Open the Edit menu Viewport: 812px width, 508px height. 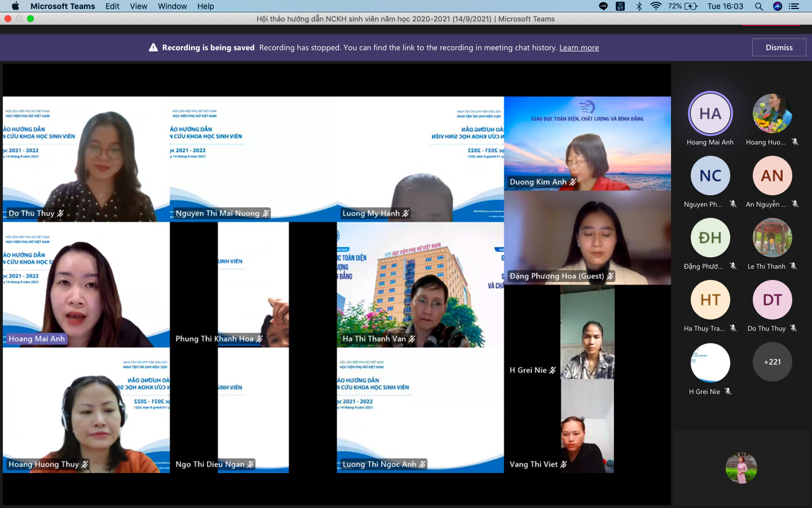pos(112,6)
